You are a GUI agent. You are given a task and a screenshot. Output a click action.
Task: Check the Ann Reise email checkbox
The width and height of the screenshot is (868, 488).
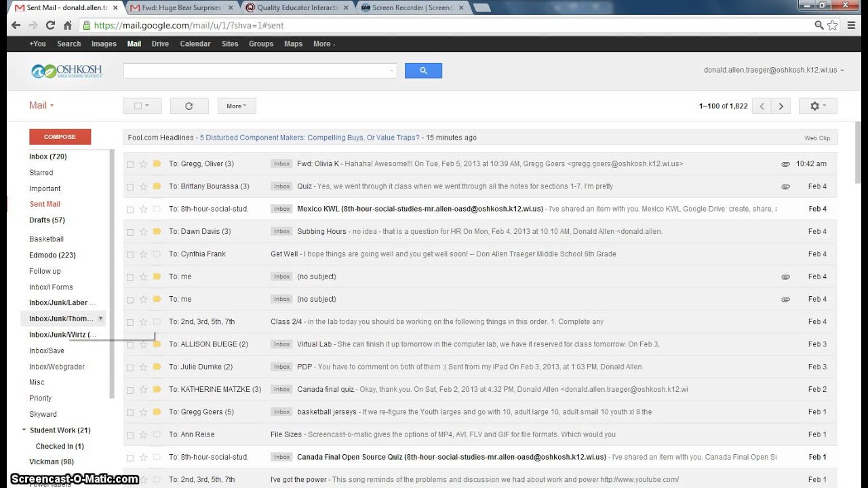click(x=130, y=434)
